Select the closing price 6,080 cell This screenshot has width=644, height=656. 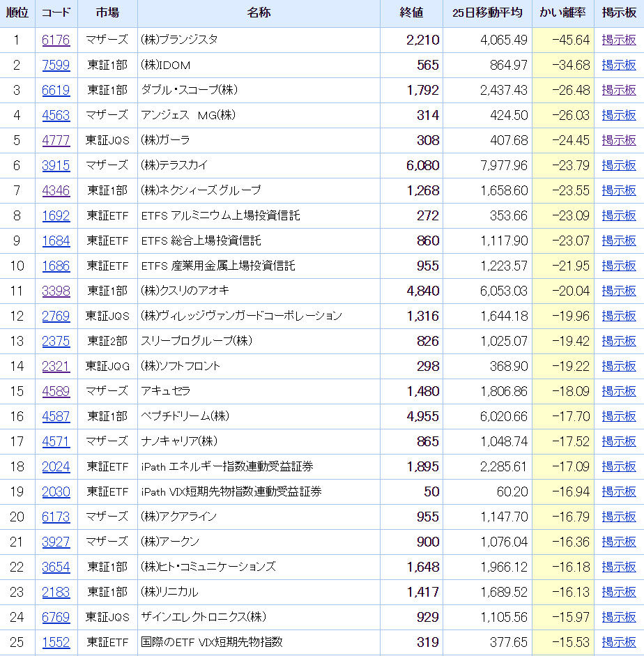(411, 166)
